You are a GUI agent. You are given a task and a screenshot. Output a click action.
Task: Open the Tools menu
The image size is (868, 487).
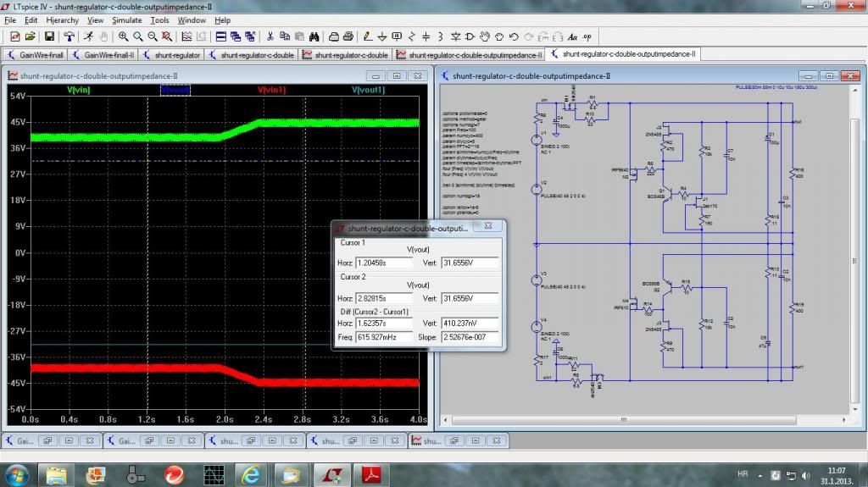pos(159,20)
